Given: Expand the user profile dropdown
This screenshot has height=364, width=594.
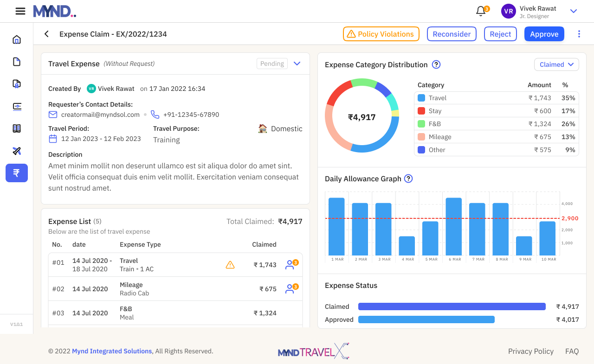Looking at the screenshot, I should [x=574, y=11].
